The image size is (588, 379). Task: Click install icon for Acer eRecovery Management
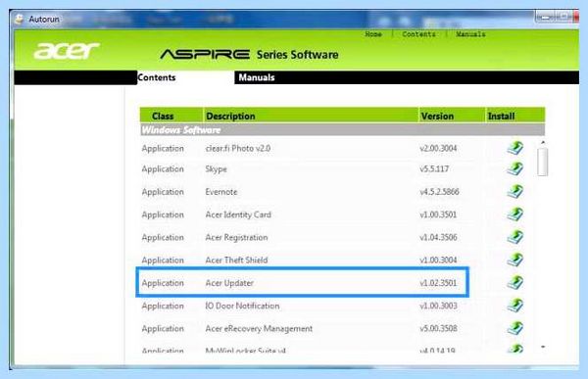pyautogui.click(x=515, y=328)
